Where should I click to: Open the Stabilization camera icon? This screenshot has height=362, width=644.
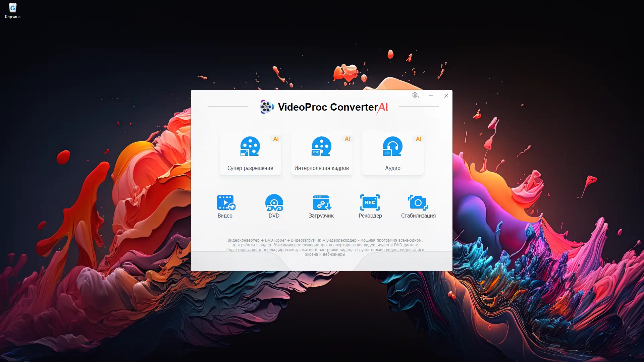(418, 202)
